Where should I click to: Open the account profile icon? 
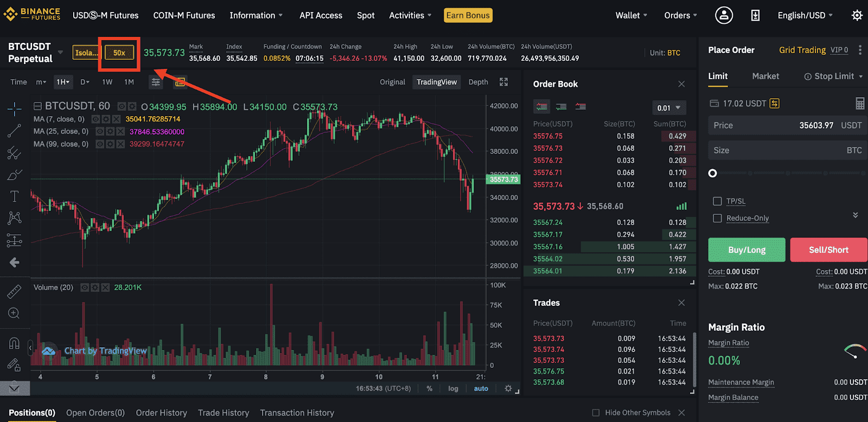[x=724, y=15]
